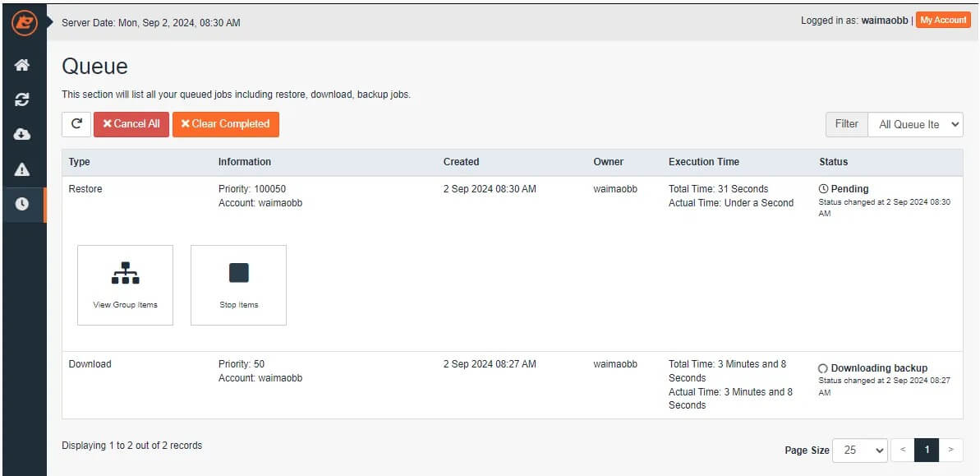Open the Page Size dropdown
The image size is (980, 476).
tap(859, 450)
